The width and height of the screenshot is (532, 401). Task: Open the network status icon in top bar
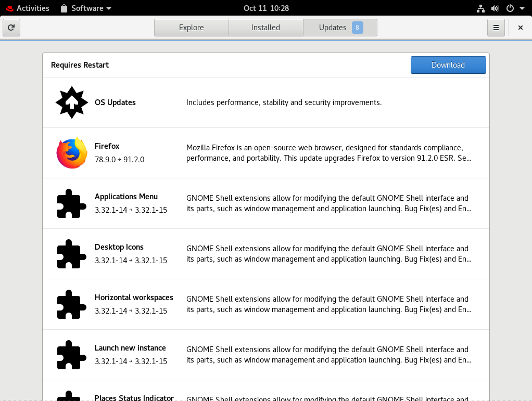click(x=480, y=8)
